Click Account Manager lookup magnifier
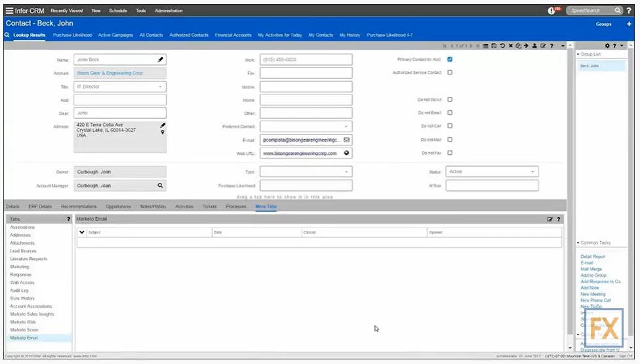Image resolution: width=640 pixels, height=364 pixels. point(161,186)
